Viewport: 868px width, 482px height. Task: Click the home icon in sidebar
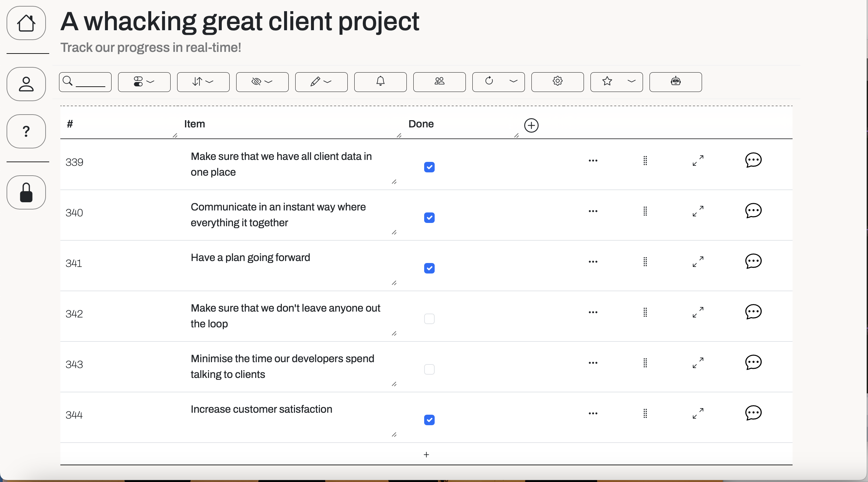click(x=26, y=23)
